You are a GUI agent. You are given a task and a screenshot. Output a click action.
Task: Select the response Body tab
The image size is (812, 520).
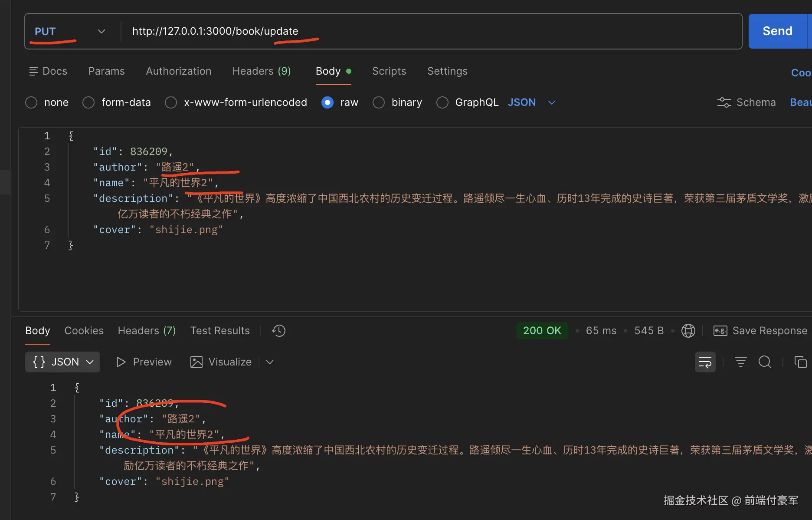point(38,331)
